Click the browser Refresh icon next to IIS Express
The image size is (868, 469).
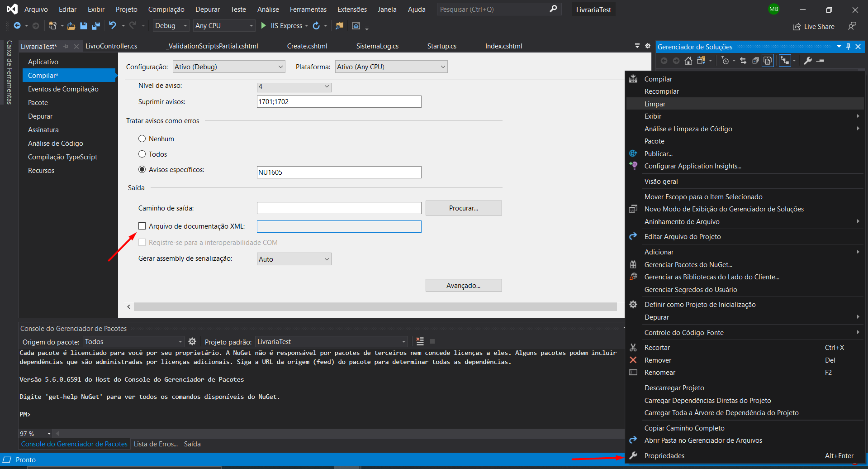[316, 26]
